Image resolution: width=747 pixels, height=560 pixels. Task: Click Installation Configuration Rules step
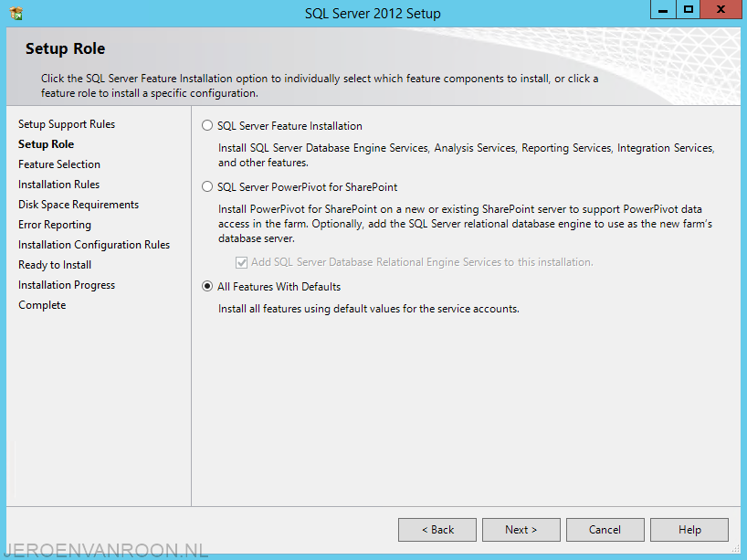pos(94,245)
